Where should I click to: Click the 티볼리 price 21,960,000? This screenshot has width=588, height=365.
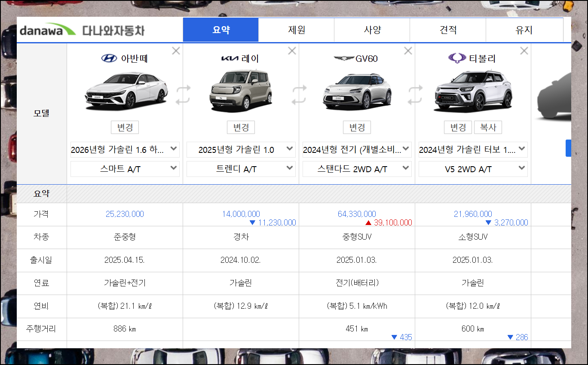coord(473,214)
